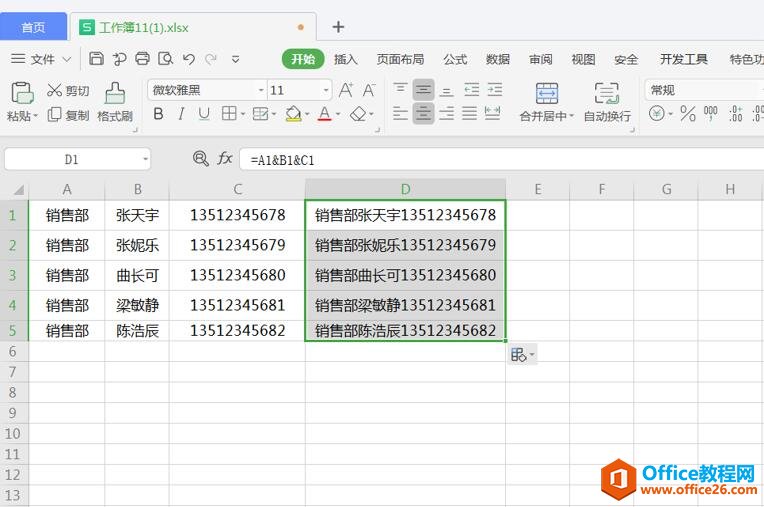Copy selection with 复制
Viewport: 764px width, 507px height.
[x=68, y=115]
